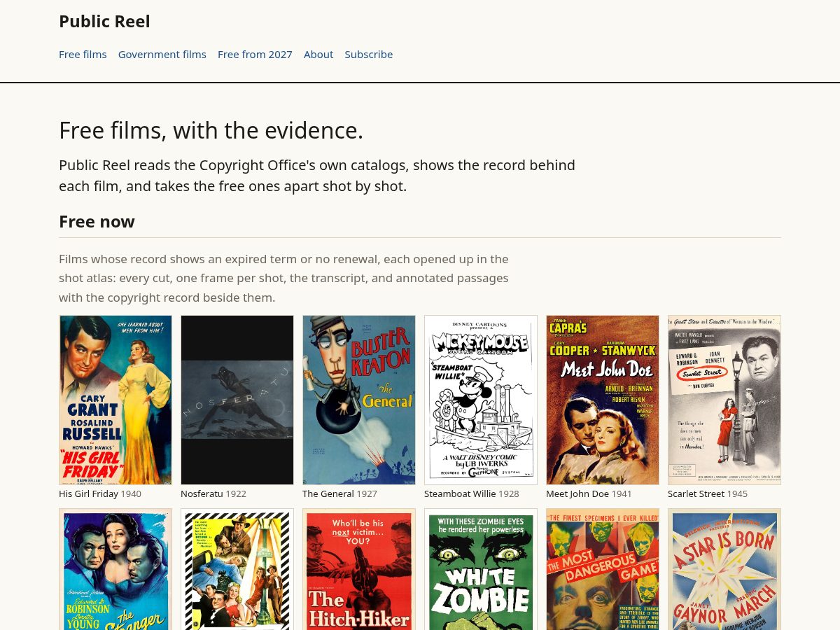Image resolution: width=840 pixels, height=630 pixels.
Task: Open The Hitch-Hiker poster
Action: point(359,569)
